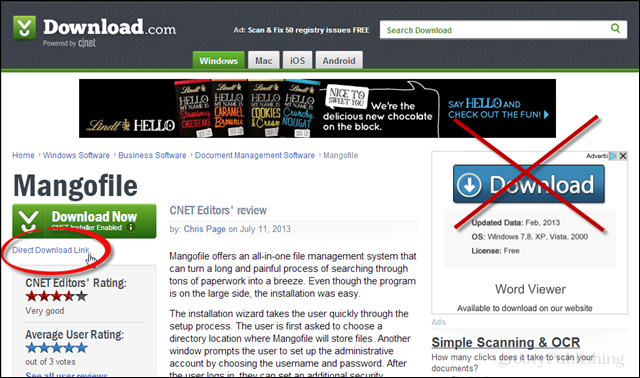The width and height of the screenshot is (640, 378).
Task: Open Document Management Software breadcrumb
Action: click(x=255, y=155)
